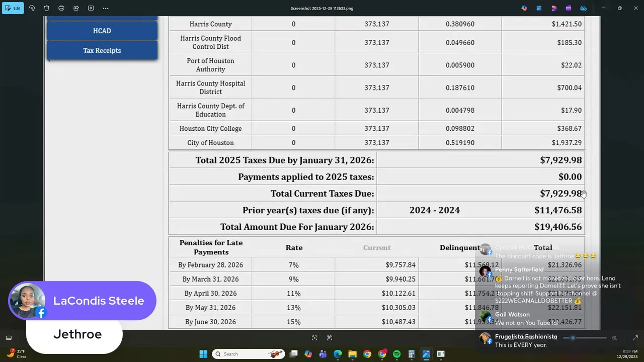Open the Tax Receipts sidebar button
644x362 pixels.
102,50
